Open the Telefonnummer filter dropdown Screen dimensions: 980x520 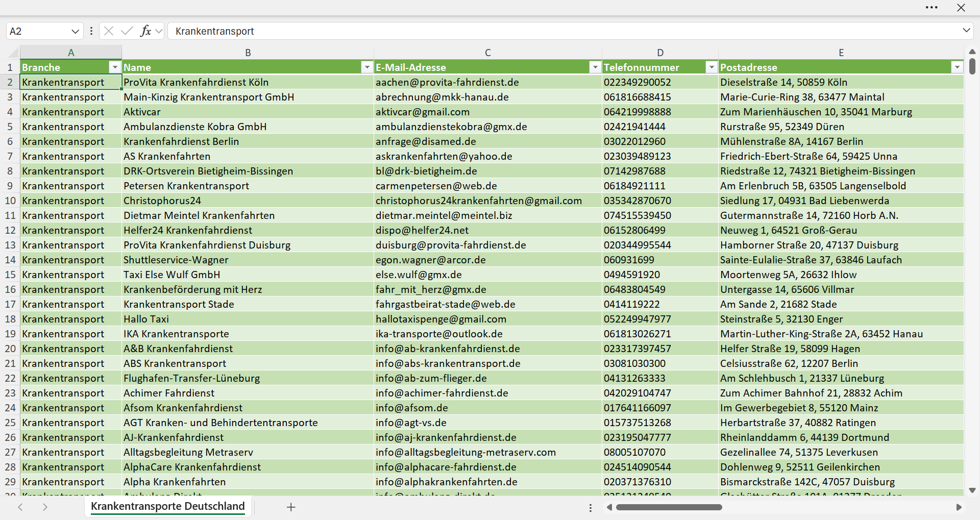[712, 67]
